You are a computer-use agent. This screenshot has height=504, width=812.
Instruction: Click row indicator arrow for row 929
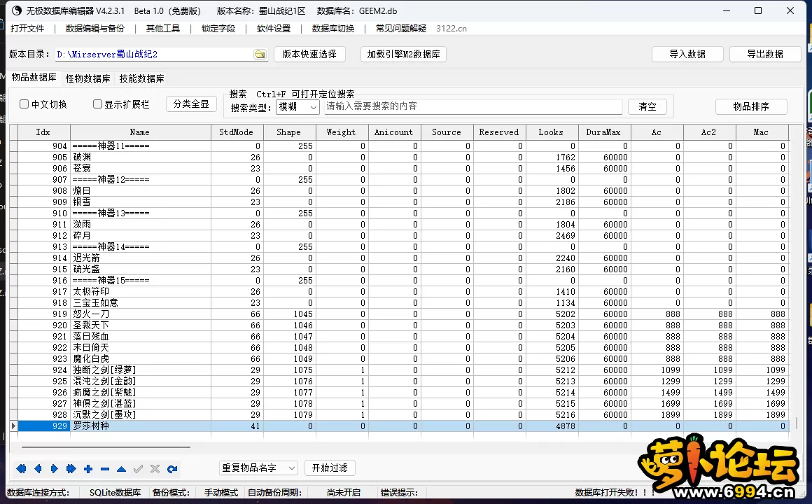tap(13, 426)
